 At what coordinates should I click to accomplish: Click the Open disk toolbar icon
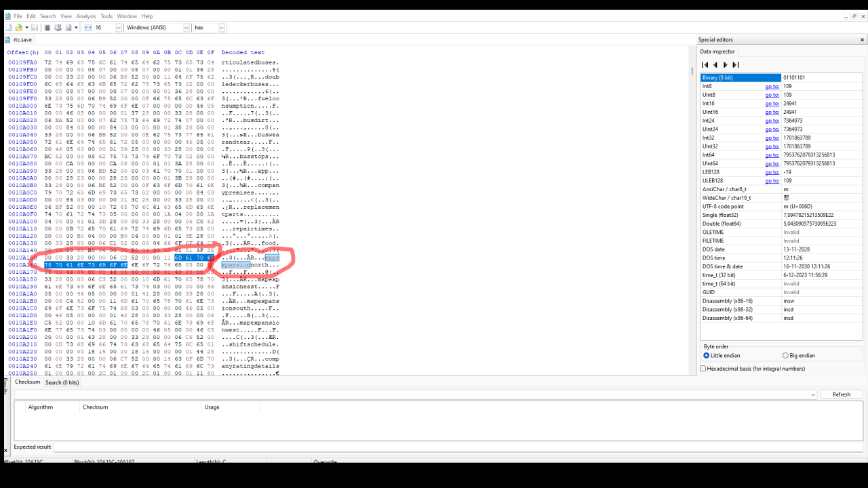58,28
